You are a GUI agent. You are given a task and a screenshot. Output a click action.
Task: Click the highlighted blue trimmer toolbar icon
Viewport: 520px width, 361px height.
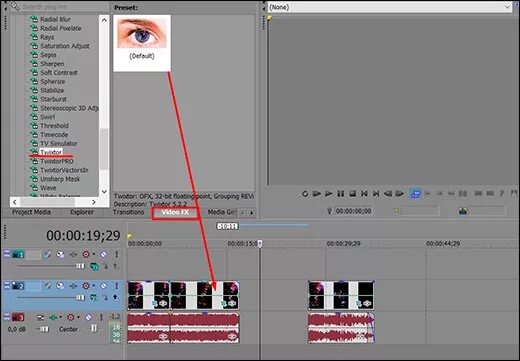click(415, 194)
